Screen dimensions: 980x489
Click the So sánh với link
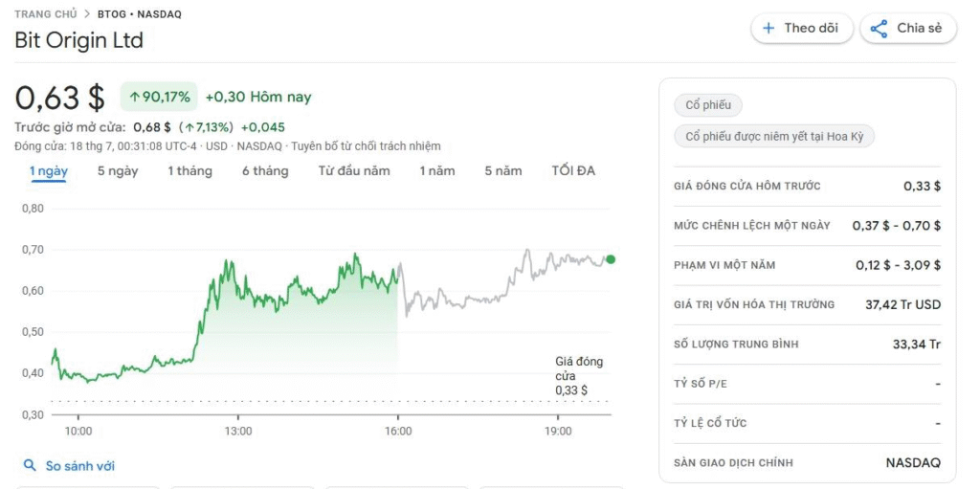click(80, 466)
